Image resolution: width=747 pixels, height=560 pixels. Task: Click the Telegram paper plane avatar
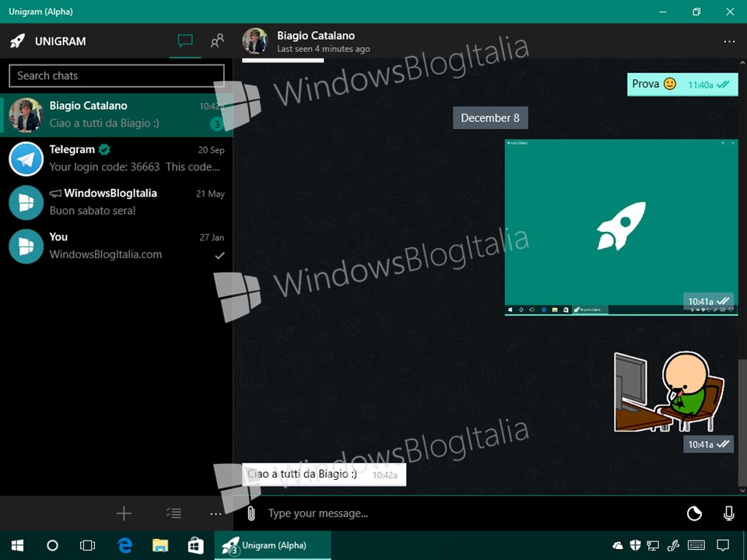26,159
